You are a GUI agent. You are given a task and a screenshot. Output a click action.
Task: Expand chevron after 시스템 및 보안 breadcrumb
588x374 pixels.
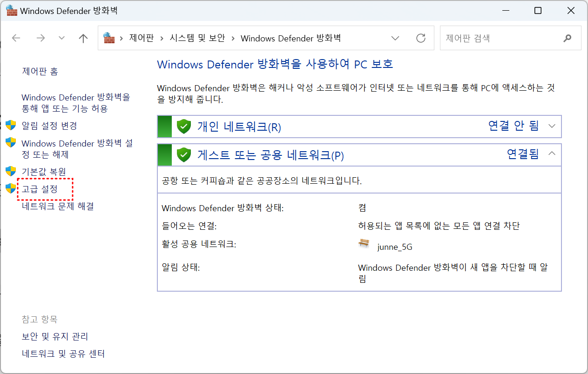(x=233, y=38)
